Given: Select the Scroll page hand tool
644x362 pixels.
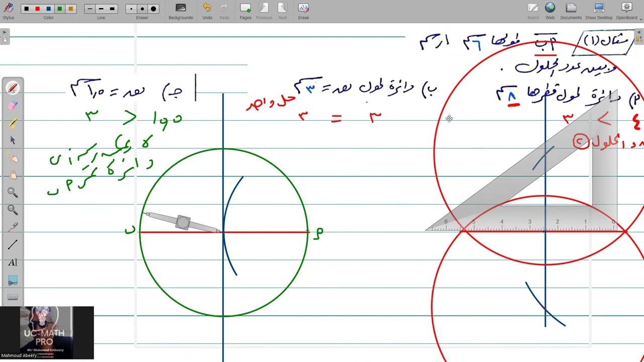Looking at the screenshot, I should 13,175.
